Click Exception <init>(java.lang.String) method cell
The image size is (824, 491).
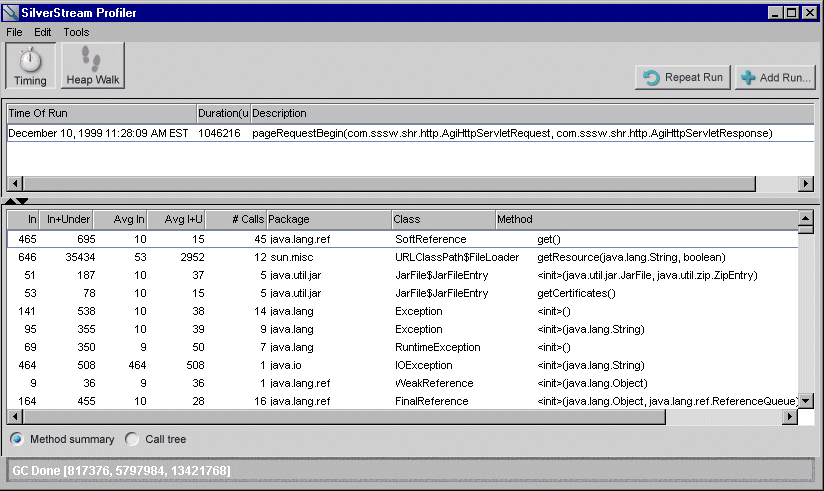(x=591, y=329)
